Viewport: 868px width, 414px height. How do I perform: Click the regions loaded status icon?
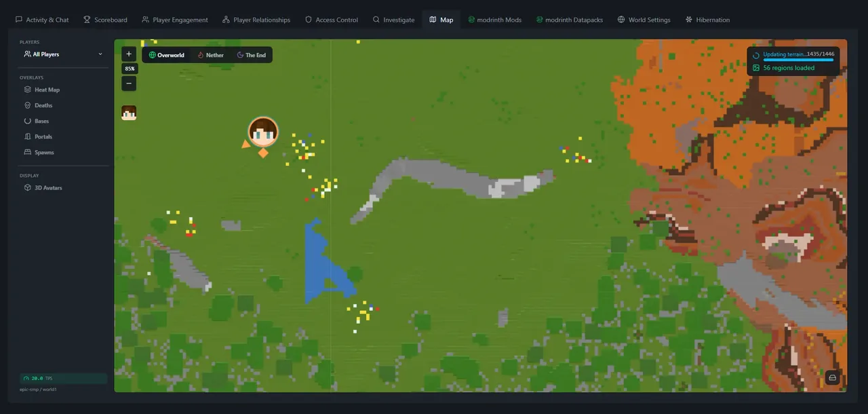757,68
